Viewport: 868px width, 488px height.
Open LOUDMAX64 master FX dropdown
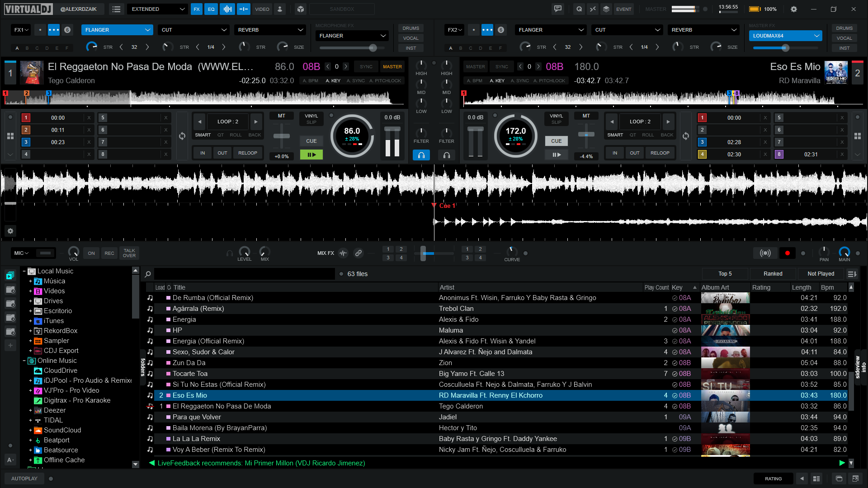(786, 36)
